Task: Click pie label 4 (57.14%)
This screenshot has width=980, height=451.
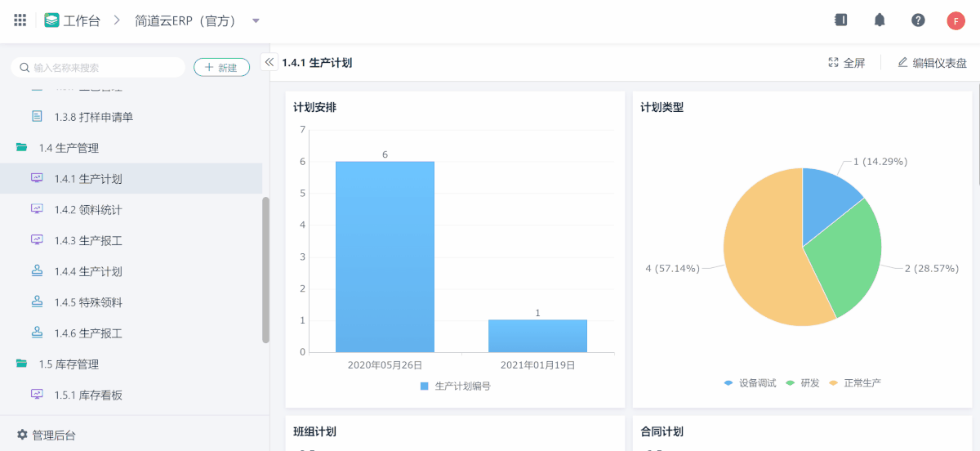Action: pyautogui.click(x=672, y=268)
